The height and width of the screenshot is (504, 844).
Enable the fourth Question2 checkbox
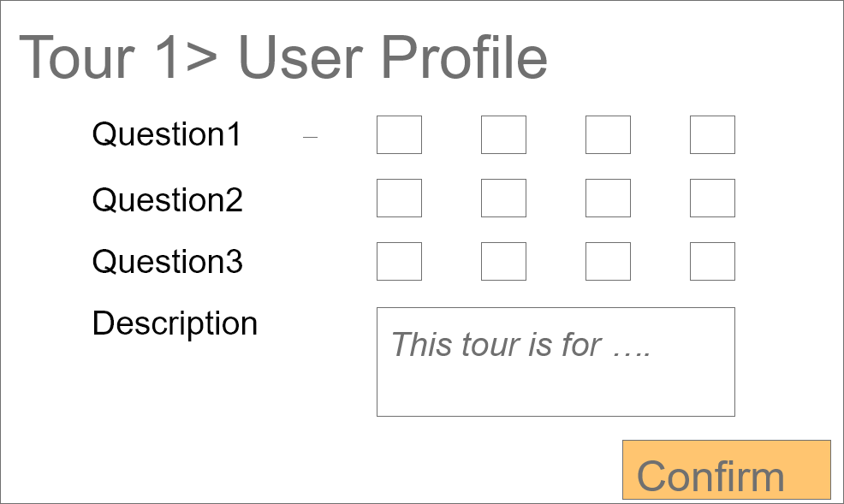pyautogui.click(x=712, y=199)
